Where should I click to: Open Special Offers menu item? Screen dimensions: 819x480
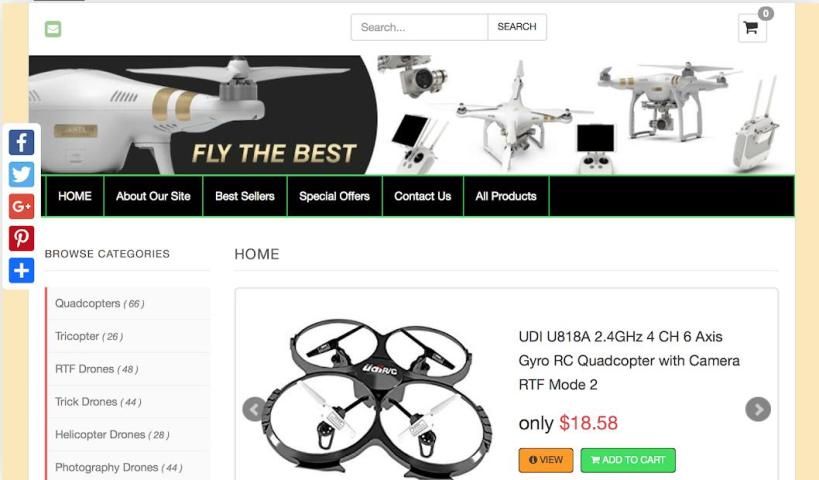pyautogui.click(x=334, y=196)
